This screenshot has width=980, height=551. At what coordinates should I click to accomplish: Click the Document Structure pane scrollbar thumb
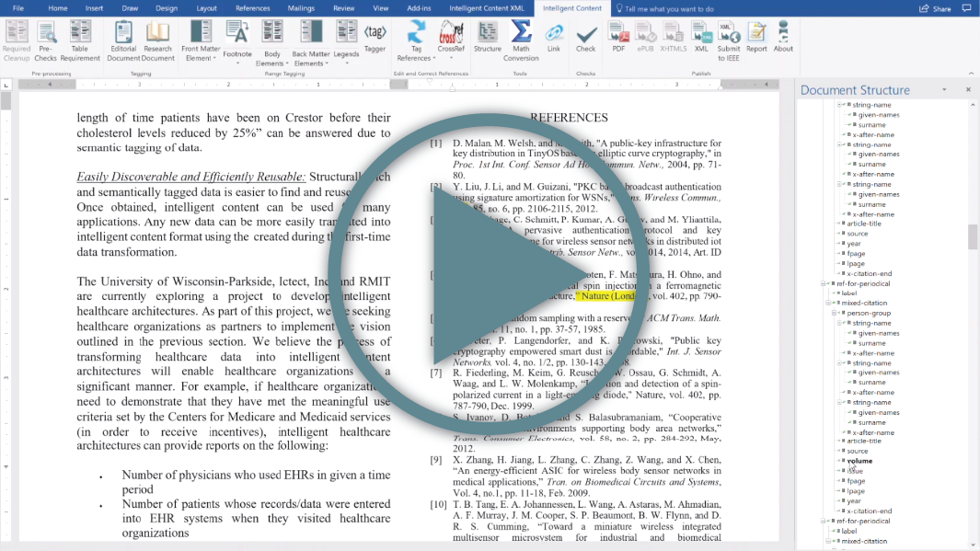[973, 236]
